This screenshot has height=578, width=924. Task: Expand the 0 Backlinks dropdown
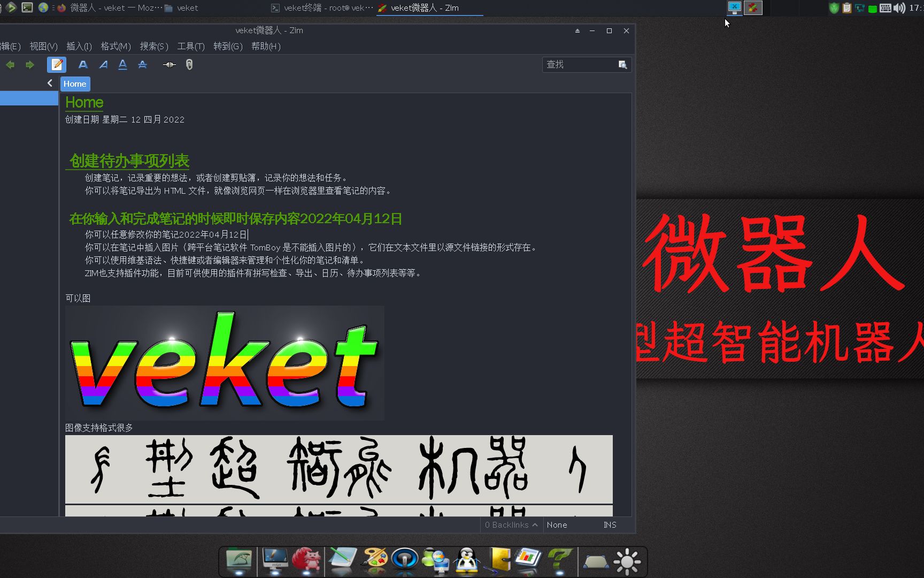[x=511, y=525]
